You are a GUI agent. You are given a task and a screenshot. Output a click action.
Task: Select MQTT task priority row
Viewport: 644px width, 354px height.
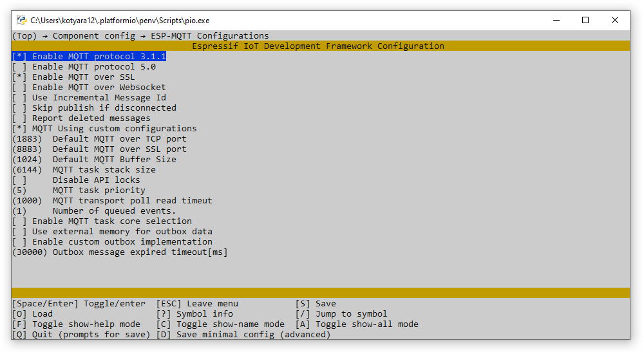point(79,190)
